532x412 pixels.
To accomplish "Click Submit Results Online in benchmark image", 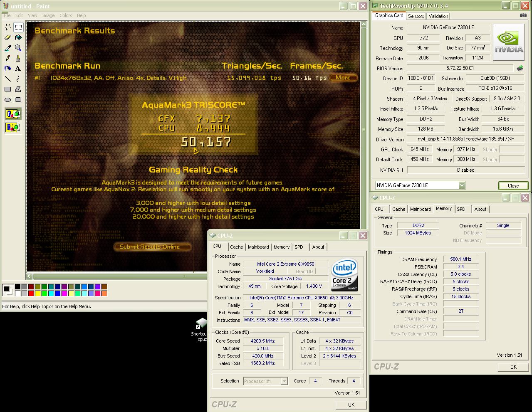I will click(x=152, y=247).
